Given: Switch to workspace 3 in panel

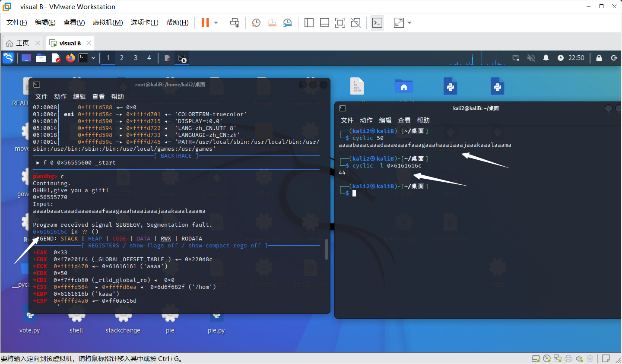Looking at the screenshot, I should (x=136, y=58).
